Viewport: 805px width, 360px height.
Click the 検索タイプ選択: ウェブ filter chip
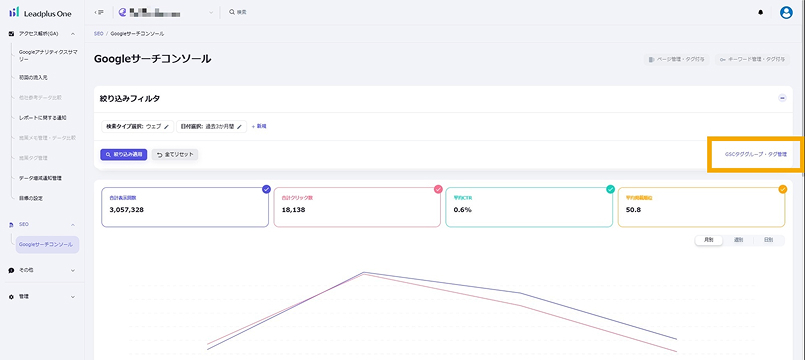(x=137, y=126)
